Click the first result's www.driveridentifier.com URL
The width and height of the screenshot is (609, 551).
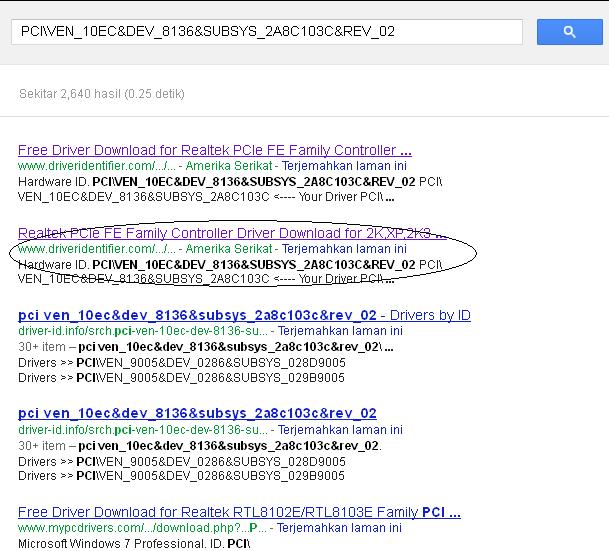[97, 166]
